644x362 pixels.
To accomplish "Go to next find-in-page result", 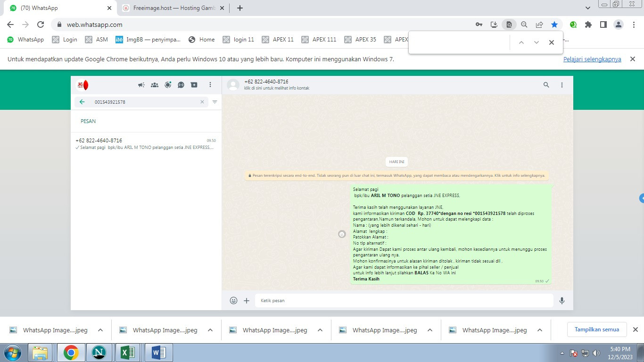I will 537,42.
